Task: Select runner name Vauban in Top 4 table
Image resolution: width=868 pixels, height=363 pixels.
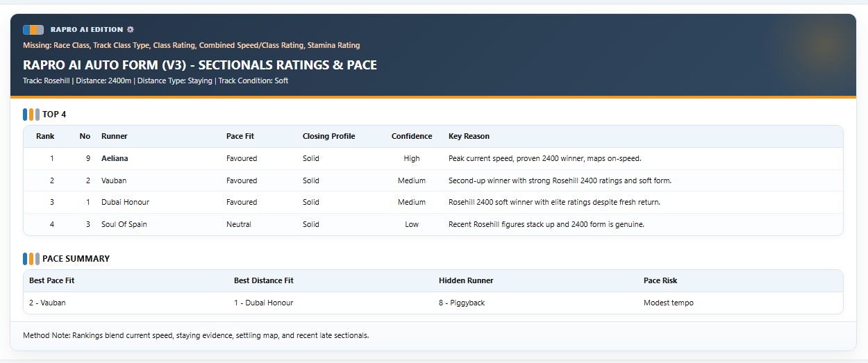Action: coord(114,180)
